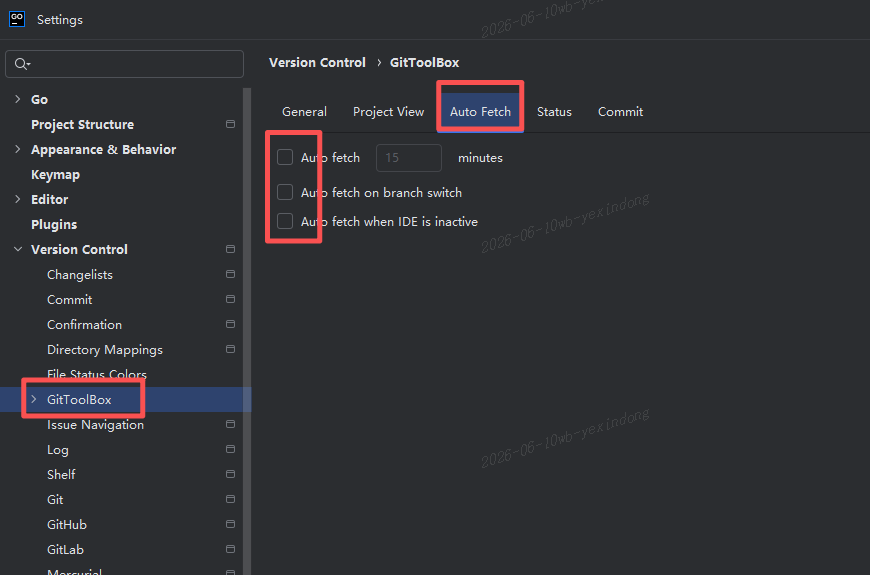The width and height of the screenshot is (870, 575).
Task: Switch to the Project View tab
Action: (x=388, y=112)
